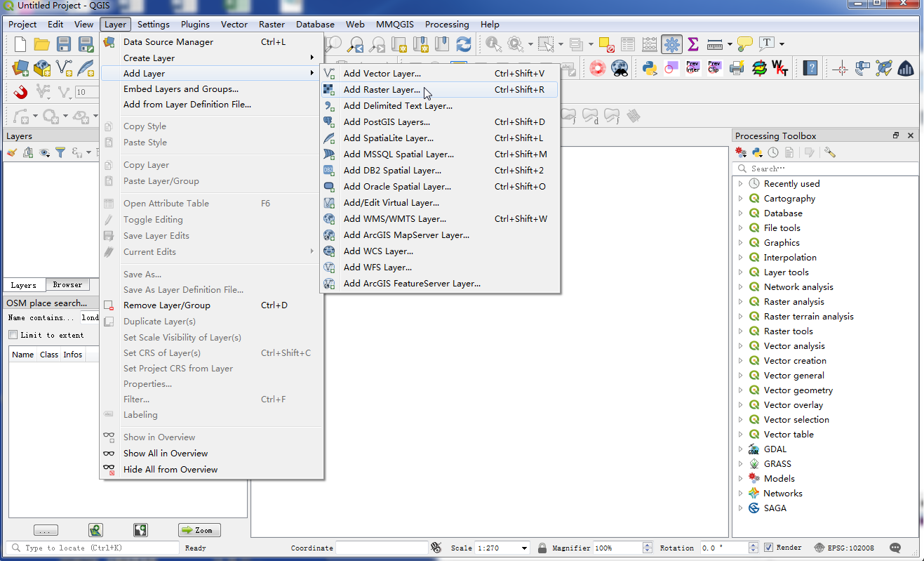
Task: Expand the Vector geometry toolbox group
Action: 740,390
